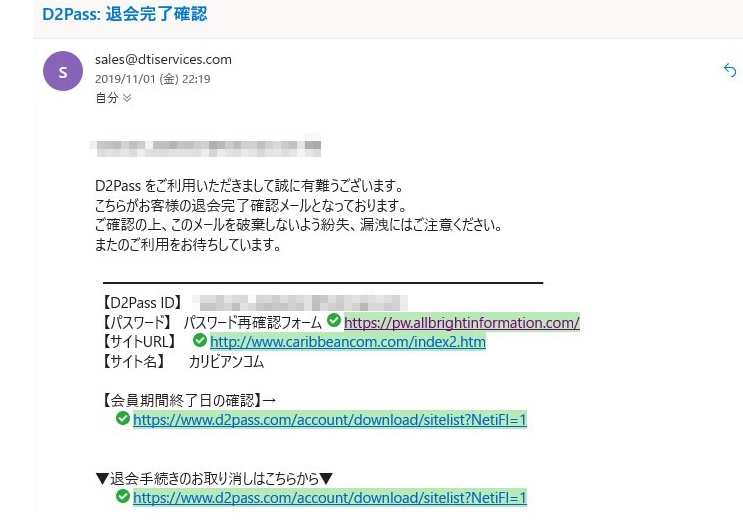The width and height of the screenshot is (743, 521).
Task: Click the blurred greeting line above message body
Action: pyautogui.click(x=205, y=147)
